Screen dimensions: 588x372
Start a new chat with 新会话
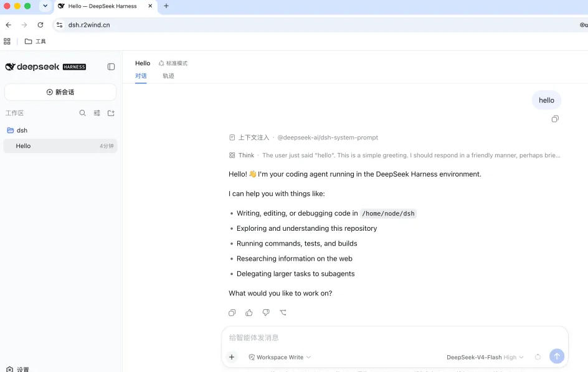(x=60, y=92)
